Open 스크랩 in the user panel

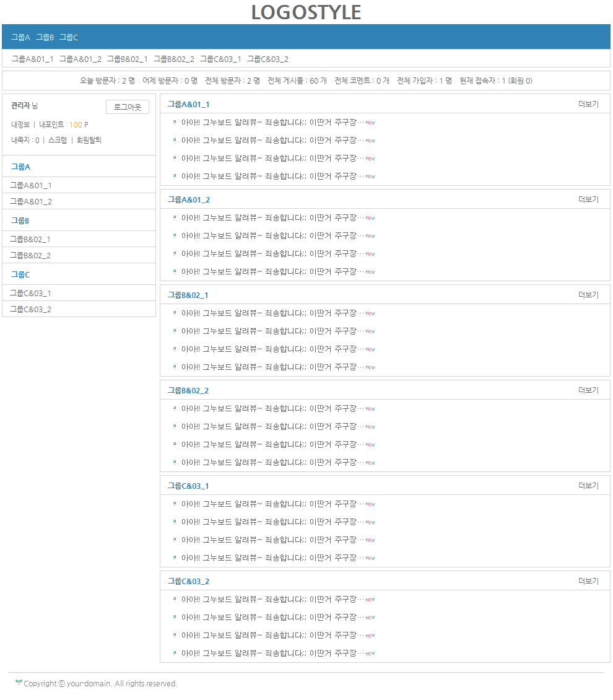(x=58, y=141)
